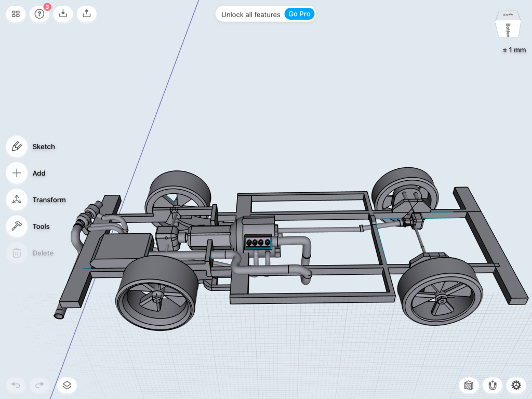The width and height of the screenshot is (532, 399).
Task: Open the designs grid view icon
Action: click(16, 14)
